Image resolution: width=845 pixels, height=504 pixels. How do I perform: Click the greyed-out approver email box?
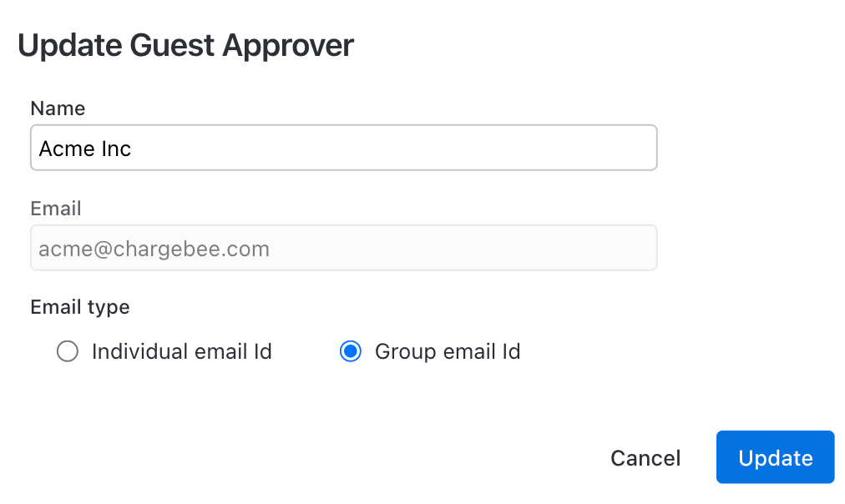coord(343,248)
